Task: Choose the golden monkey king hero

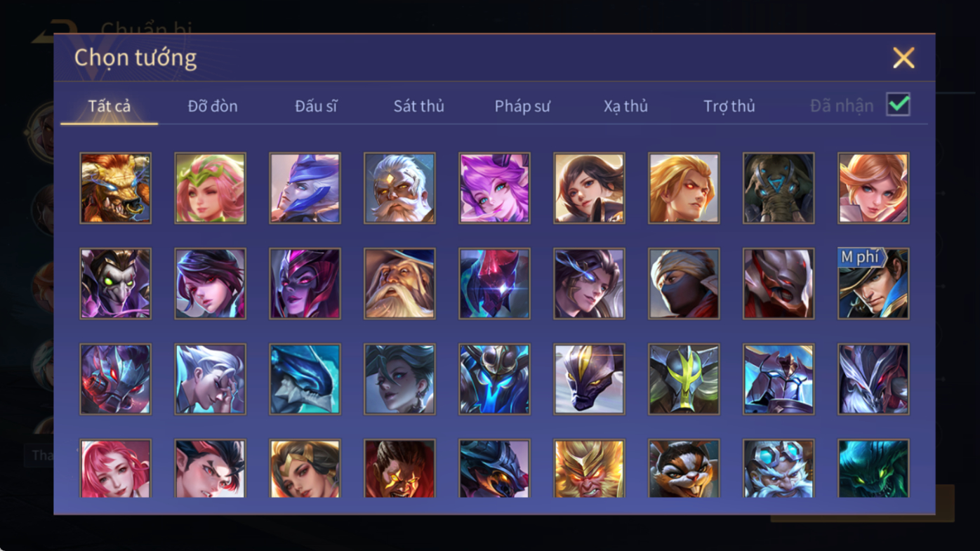Action: [x=589, y=469]
